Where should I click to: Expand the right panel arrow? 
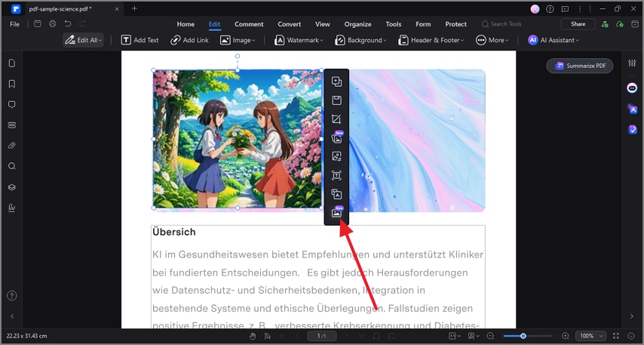point(632,316)
